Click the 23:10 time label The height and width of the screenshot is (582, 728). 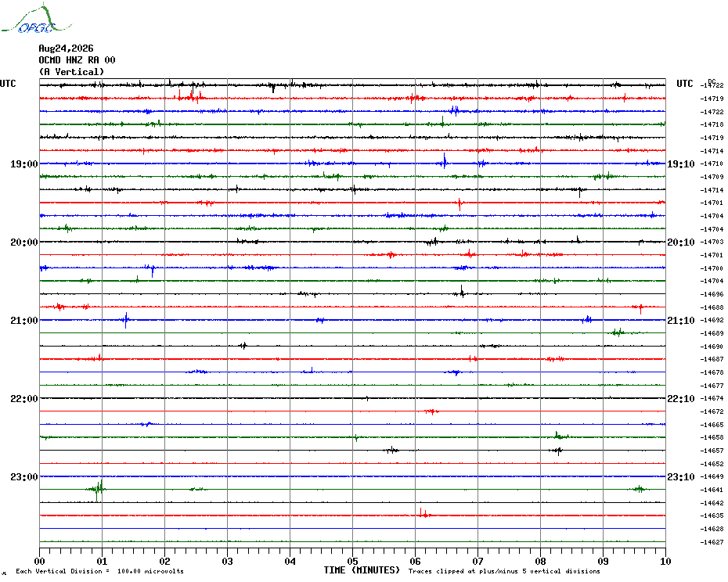(x=681, y=477)
